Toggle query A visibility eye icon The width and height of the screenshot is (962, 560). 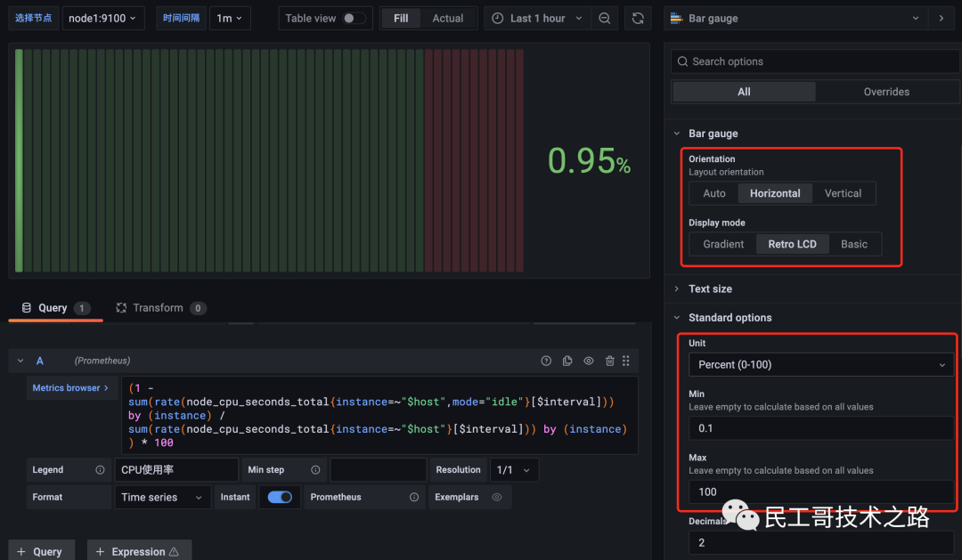coord(589,361)
